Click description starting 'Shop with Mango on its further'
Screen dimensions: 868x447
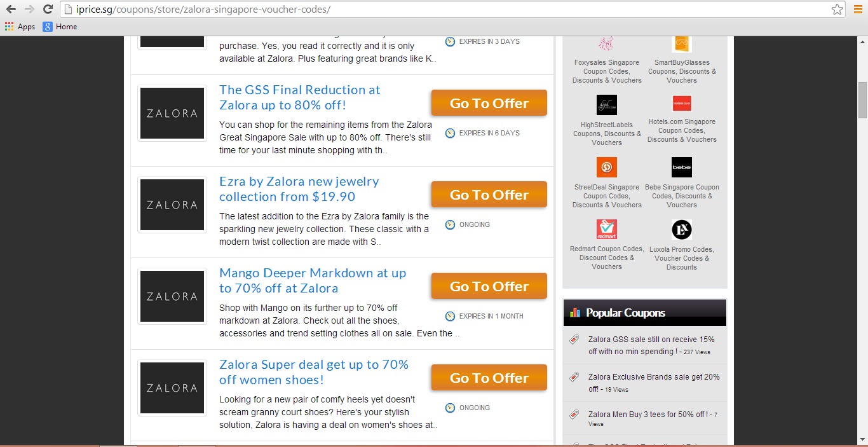339,320
